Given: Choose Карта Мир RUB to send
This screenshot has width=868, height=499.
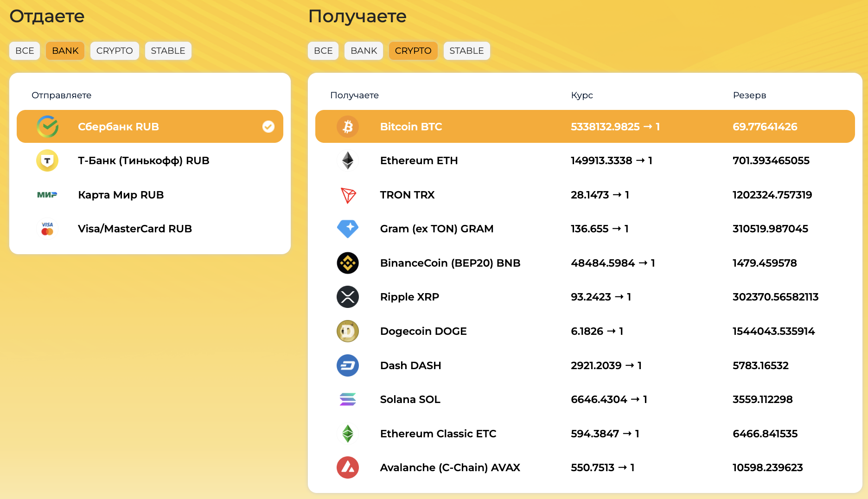Looking at the screenshot, I should click(x=150, y=195).
